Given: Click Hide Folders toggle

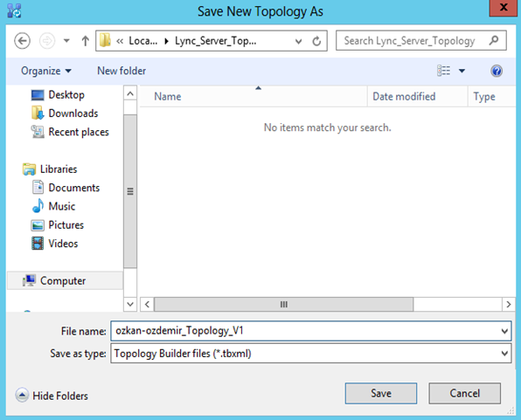Looking at the screenshot, I should coord(52,396).
